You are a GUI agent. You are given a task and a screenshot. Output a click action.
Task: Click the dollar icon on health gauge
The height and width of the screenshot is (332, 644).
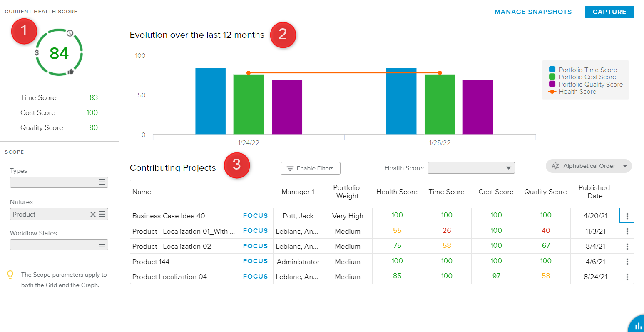[x=37, y=53]
